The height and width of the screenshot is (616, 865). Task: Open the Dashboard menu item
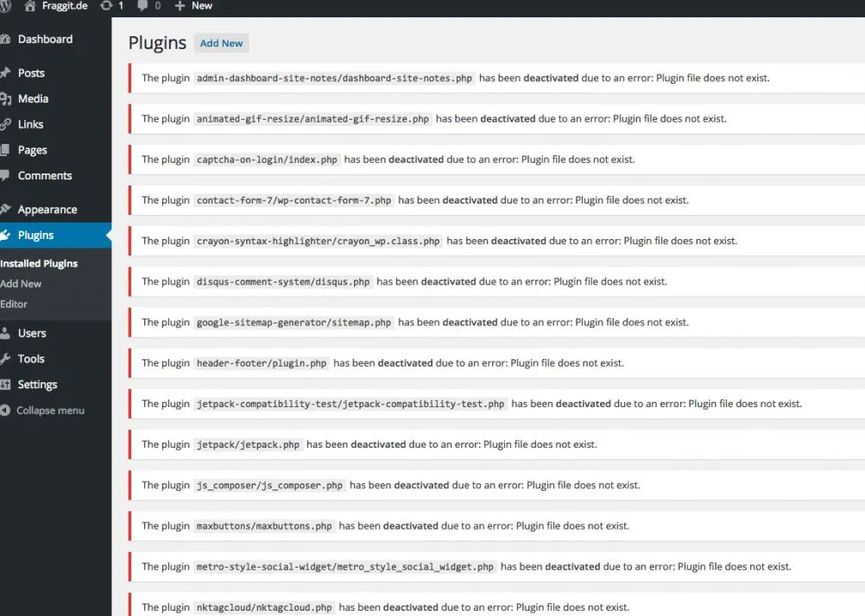pyautogui.click(x=45, y=39)
